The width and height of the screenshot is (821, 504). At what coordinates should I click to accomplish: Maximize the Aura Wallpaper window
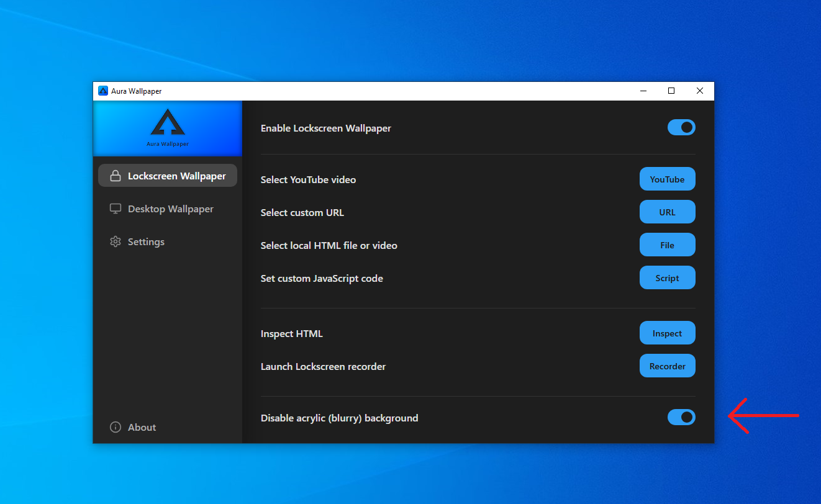[671, 91]
